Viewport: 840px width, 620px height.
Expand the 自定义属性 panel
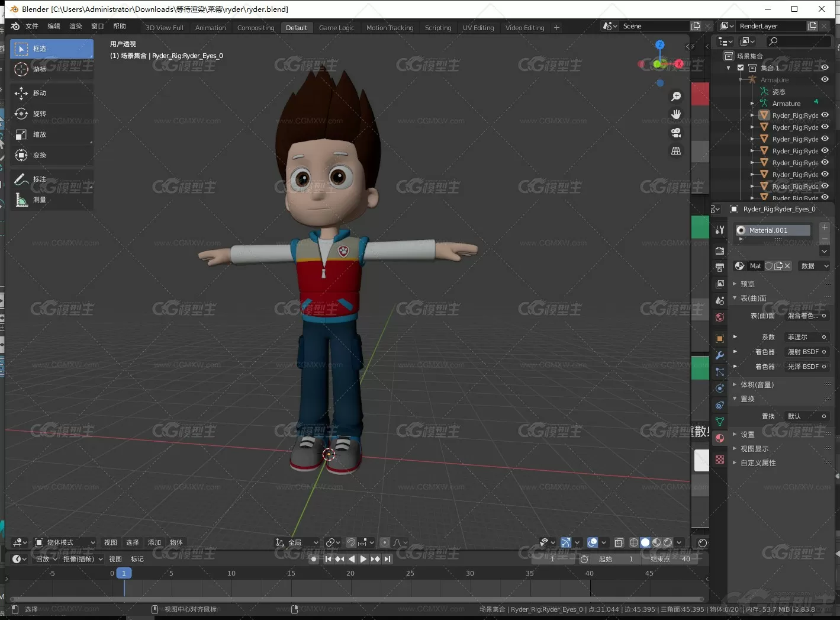click(758, 463)
